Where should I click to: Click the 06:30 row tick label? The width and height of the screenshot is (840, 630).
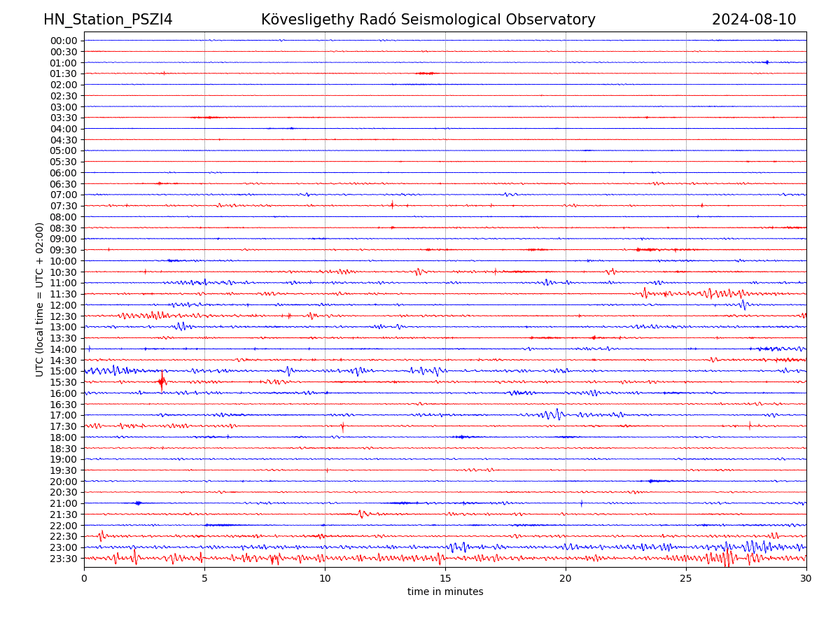point(63,184)
